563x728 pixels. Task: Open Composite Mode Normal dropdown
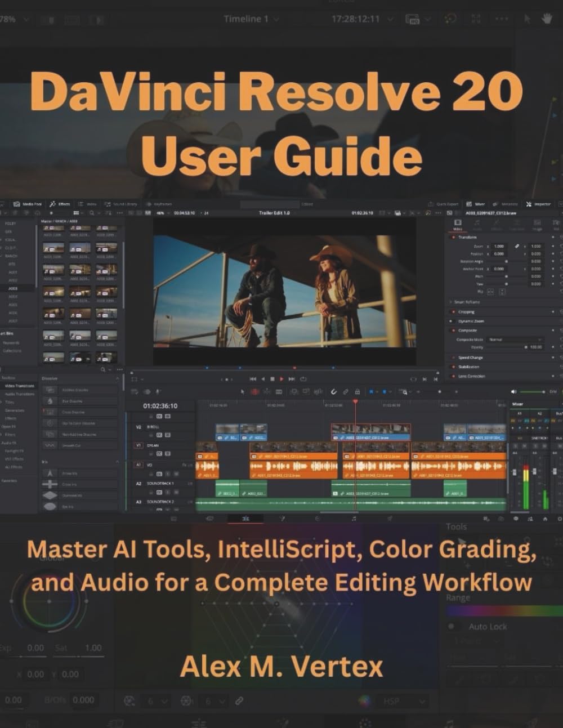[515, 340]
